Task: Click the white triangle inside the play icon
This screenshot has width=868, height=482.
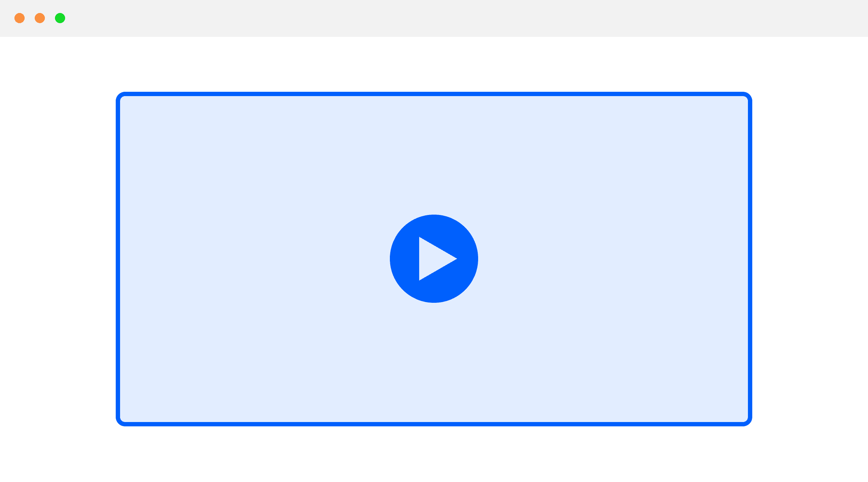Action: pyautogui.click(x=434, y=259)
